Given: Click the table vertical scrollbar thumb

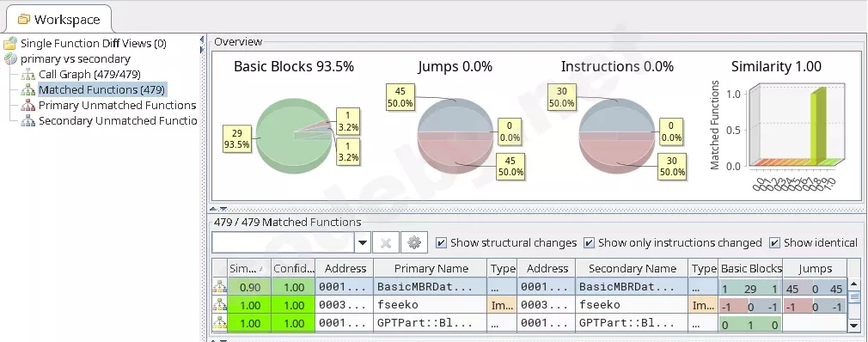Looking at the screenshot, I should [854, 296].
